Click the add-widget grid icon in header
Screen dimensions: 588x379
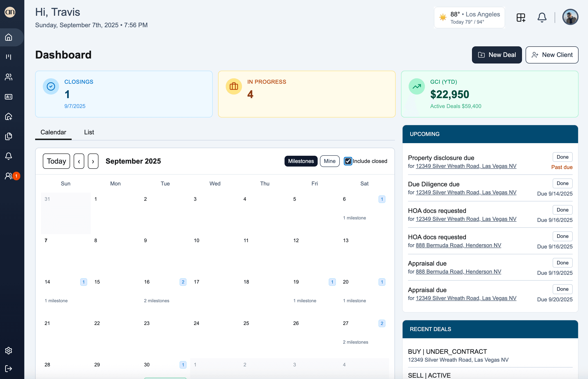coord(521,18)
